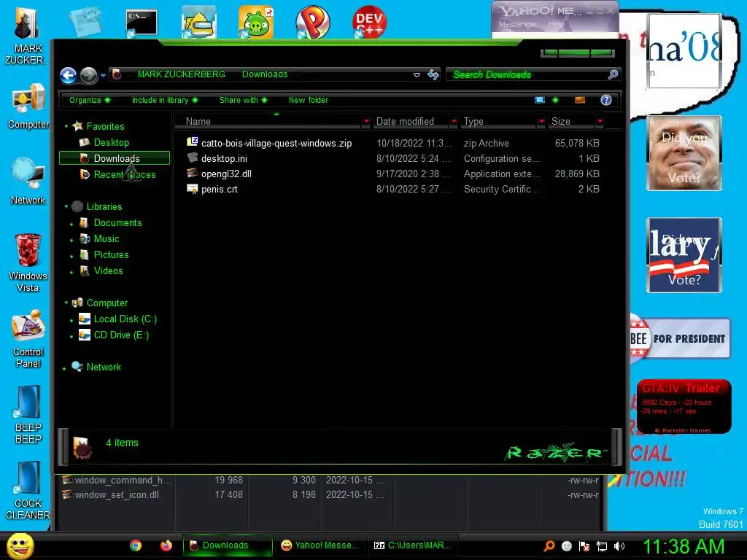The height and width of the screenshot is (560, 747).
Task: Open the view options dropdown dot
Action: (555, 100)
